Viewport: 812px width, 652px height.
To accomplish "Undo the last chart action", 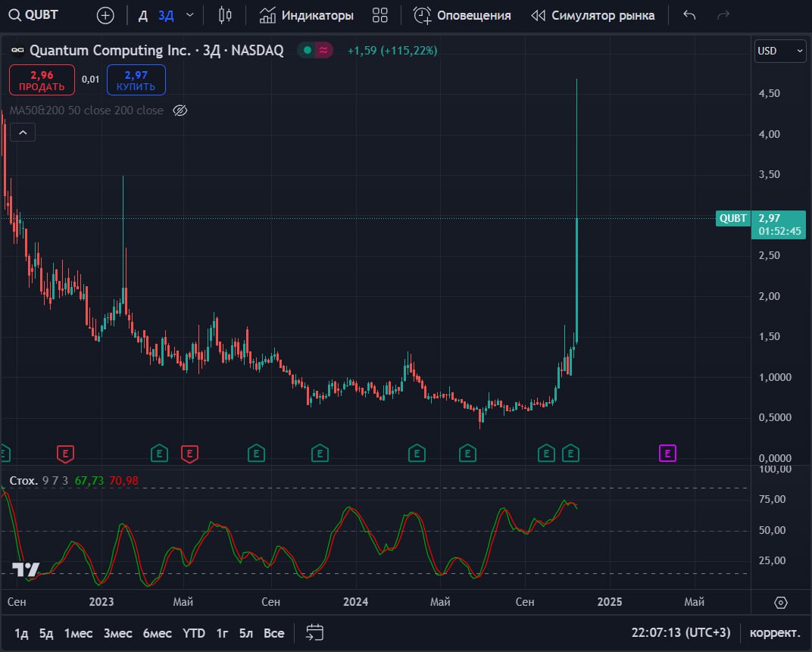I will click(x=689, y=16).
